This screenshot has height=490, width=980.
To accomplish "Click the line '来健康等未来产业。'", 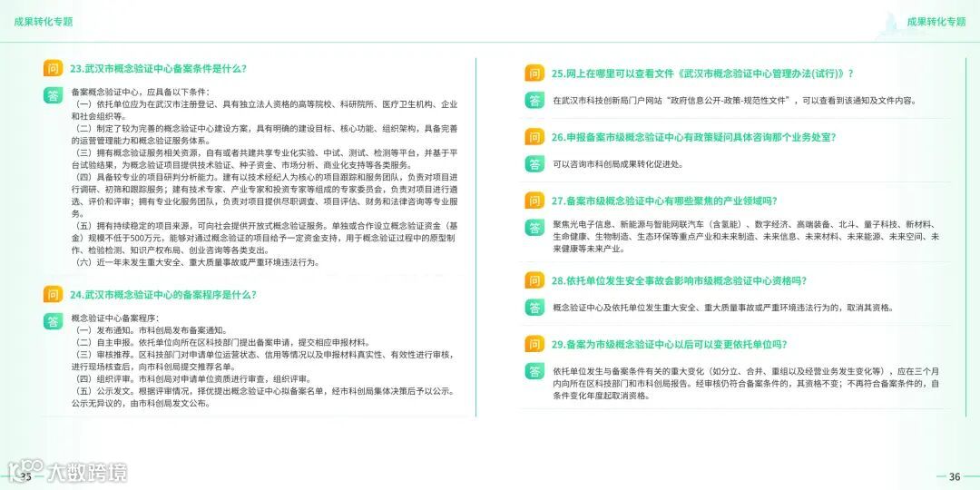I will [590, 249].
